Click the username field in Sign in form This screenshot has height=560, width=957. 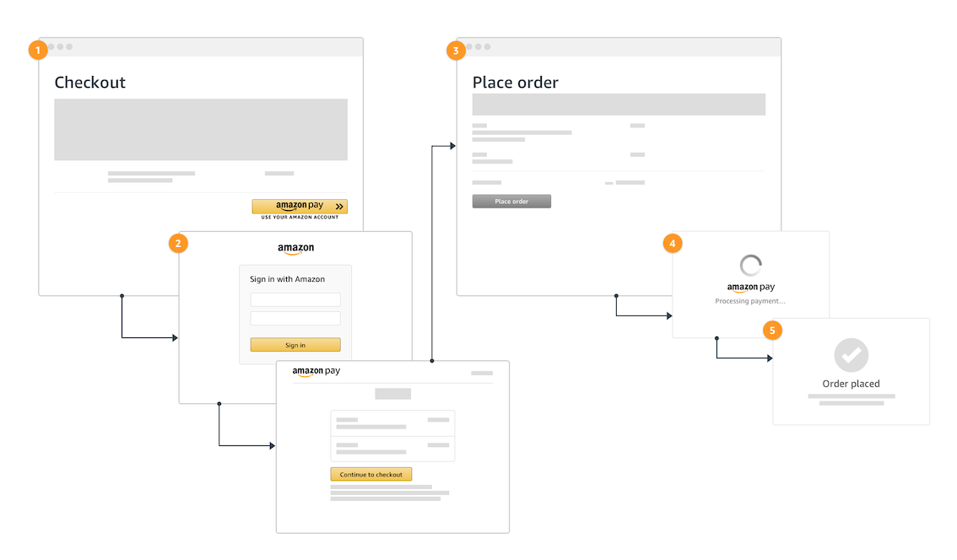tap(295, 299)
